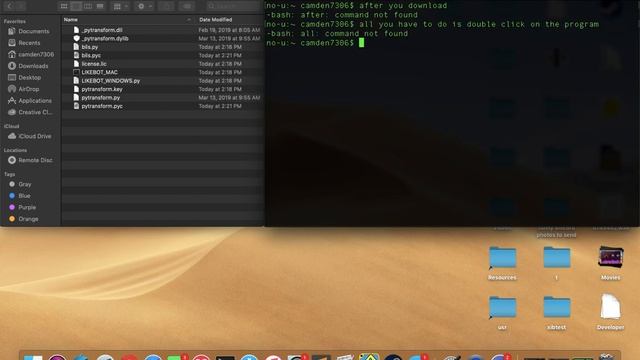The width and height of the screenshot is (640, 360).
Task: Go forward in the Finder window
Action: (20, 6)
